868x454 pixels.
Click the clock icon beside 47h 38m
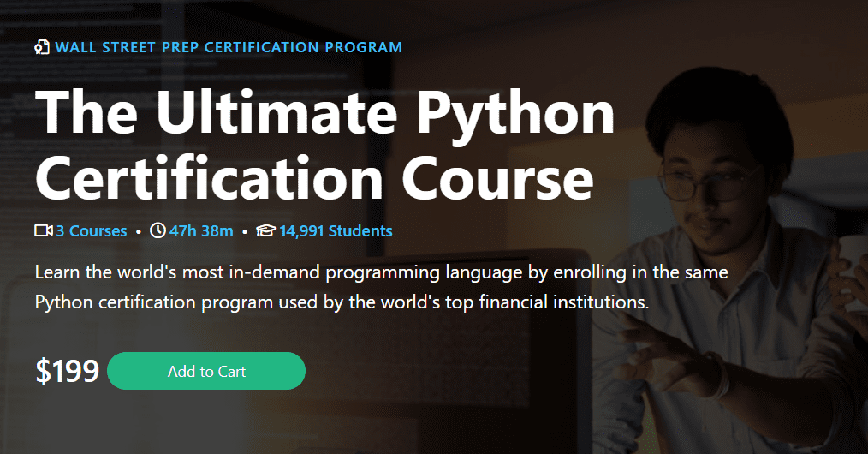point(158,230)
